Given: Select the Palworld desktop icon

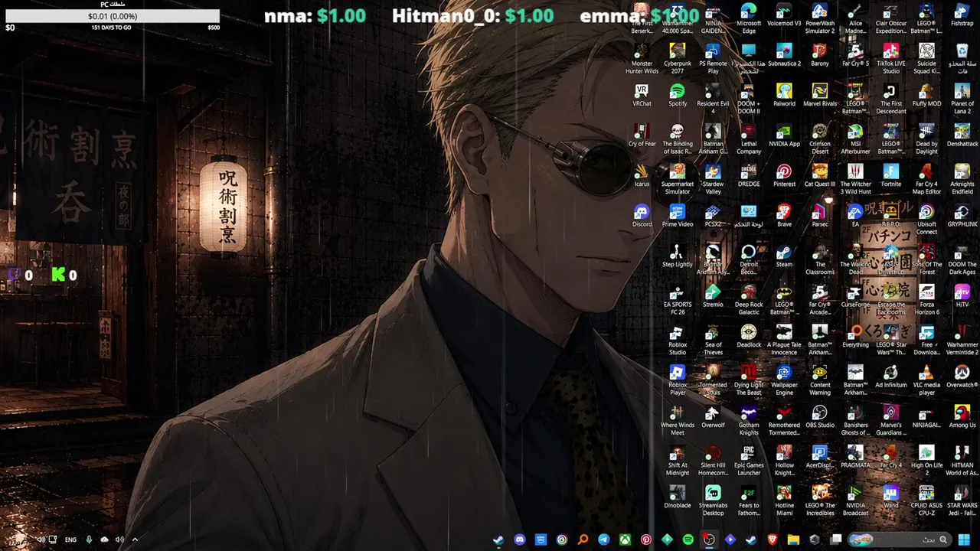Looking at the screenshot, I should 784,95.
